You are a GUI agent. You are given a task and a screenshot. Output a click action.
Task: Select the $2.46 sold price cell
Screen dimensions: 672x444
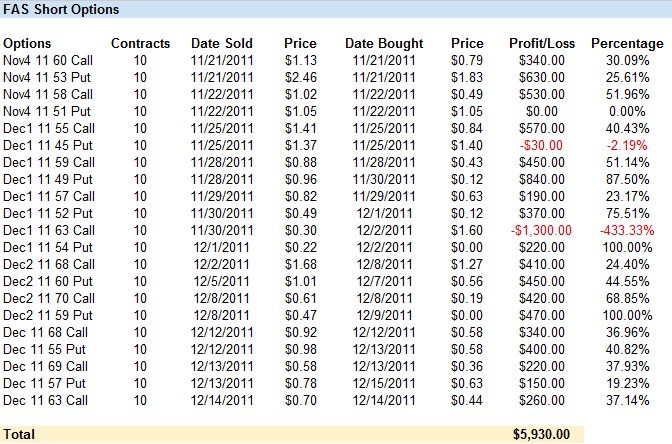pyautogui.click(x=300, y=77)
